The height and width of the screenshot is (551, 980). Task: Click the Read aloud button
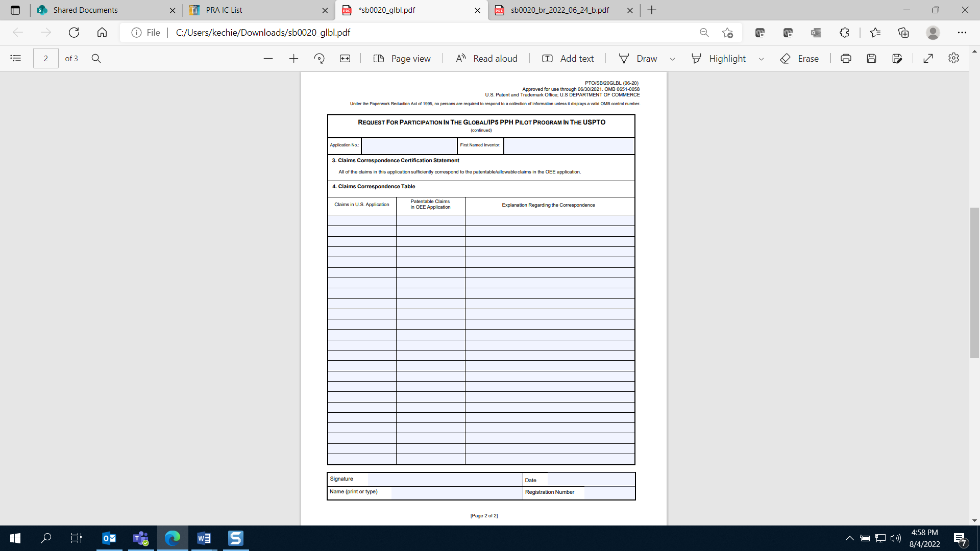pos(486,59)
